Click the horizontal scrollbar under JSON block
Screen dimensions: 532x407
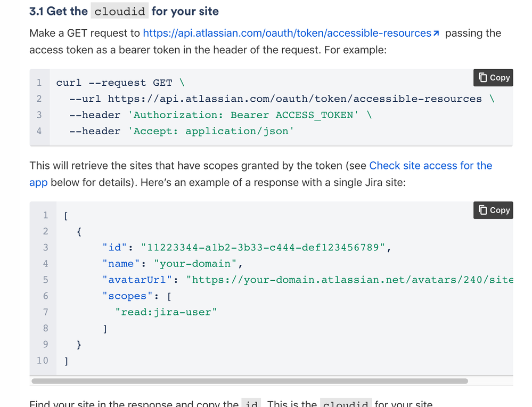click(250, 381)
